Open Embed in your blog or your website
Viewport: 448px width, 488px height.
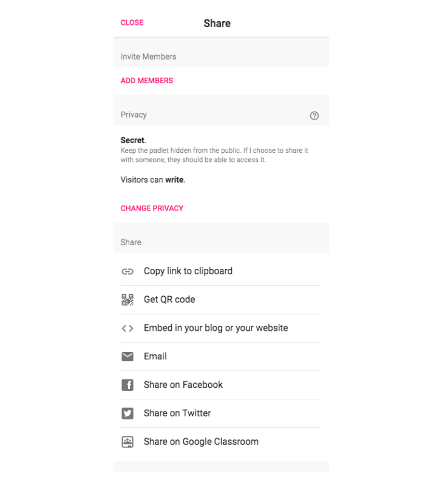coord(216,328)
